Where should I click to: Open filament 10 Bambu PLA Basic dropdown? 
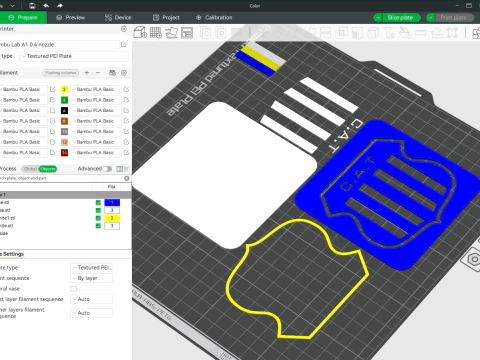coord(95,131)
